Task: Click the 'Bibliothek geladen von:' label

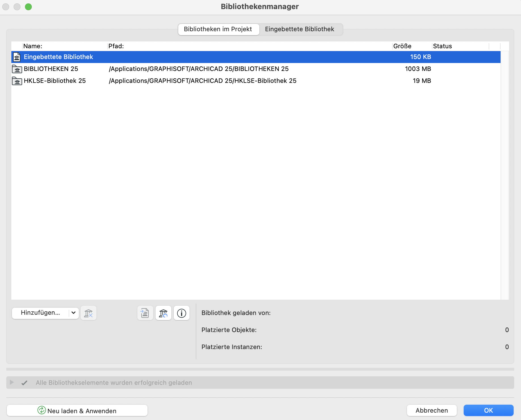Action: pyautogui.click(x=236, y=313)
